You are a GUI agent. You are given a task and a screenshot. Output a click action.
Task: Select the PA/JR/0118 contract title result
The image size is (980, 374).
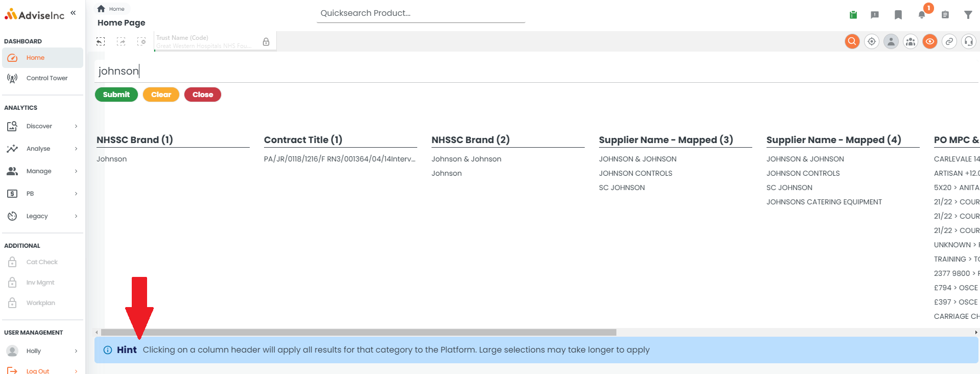click(x=340, y=159)
